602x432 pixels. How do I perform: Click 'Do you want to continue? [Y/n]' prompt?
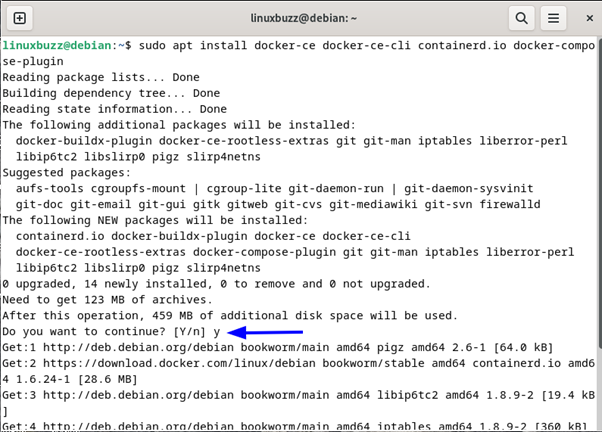104,331
